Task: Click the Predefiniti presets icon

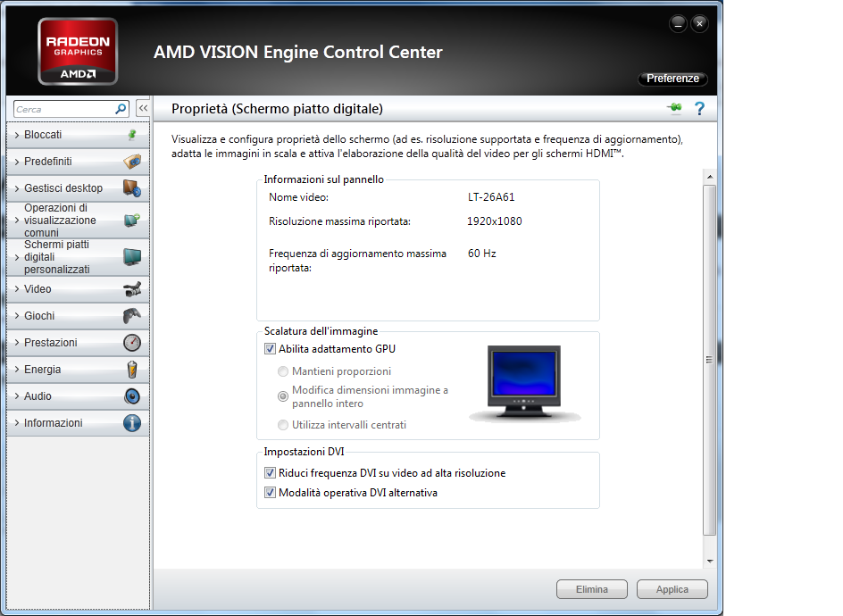Action: [x=132, y=162]
